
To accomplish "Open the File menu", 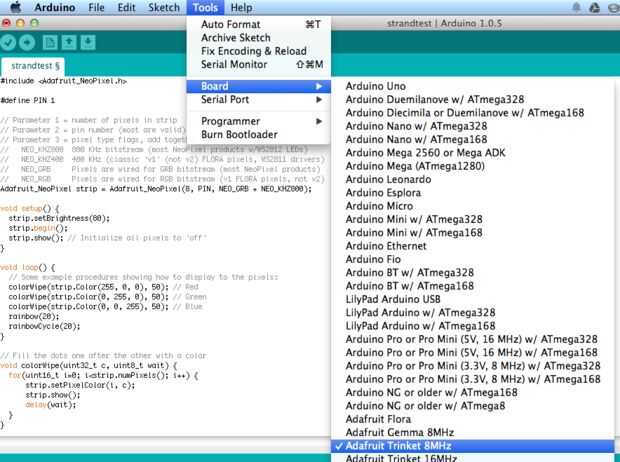I will 96,8.
